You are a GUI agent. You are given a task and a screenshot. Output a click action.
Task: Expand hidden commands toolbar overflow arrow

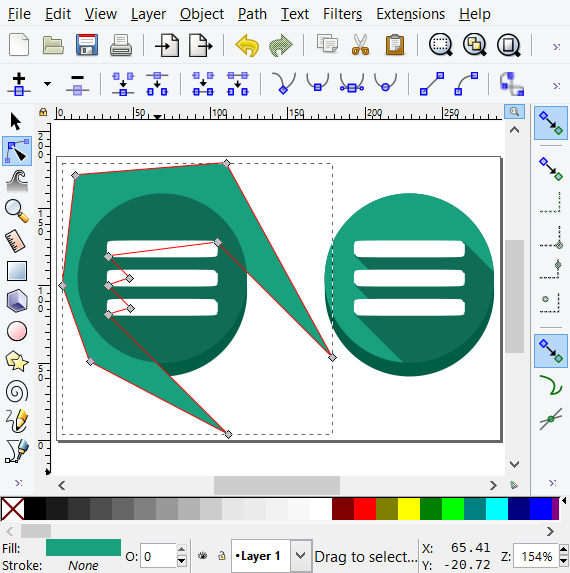coord(556,47)
